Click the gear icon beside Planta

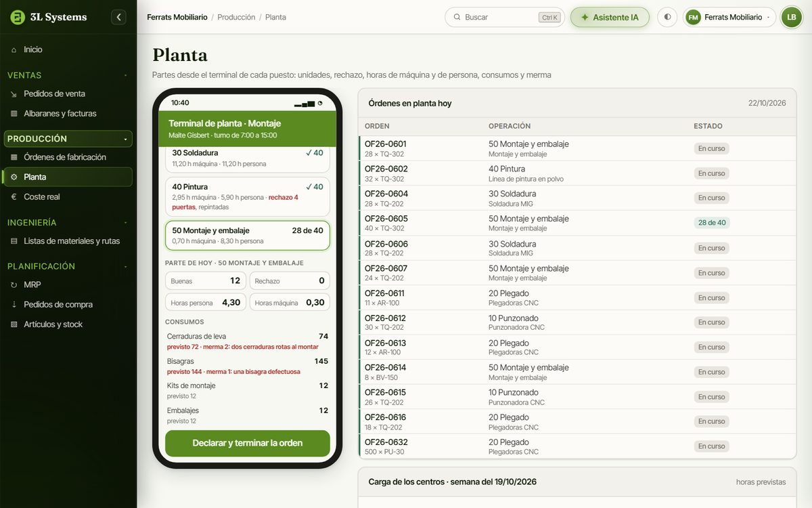[14, 177]
